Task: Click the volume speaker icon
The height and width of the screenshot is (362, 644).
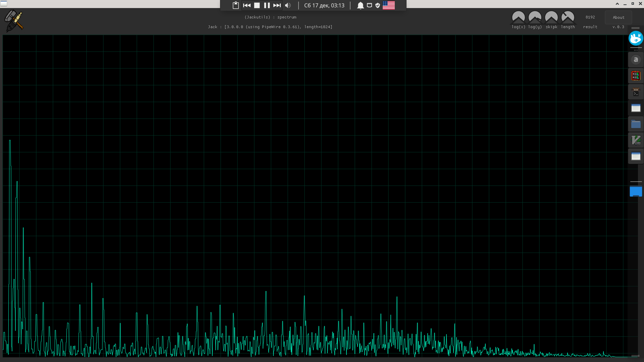Action: click(x=288, y=5)
